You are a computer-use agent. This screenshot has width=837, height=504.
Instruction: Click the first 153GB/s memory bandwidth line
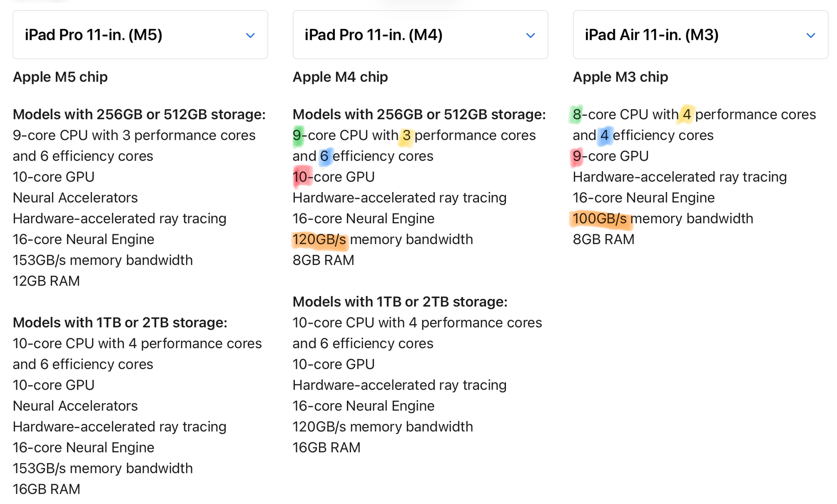click(102, 260)
